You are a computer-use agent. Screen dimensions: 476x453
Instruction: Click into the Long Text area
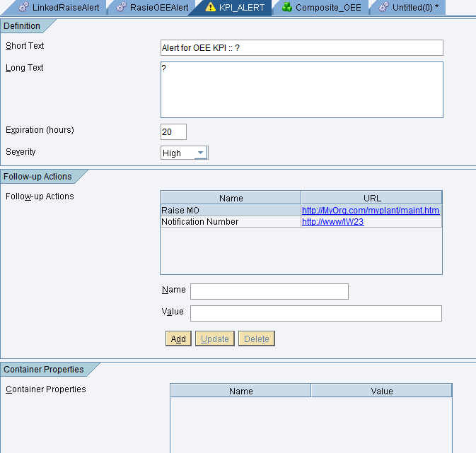[x=301, y=90]
